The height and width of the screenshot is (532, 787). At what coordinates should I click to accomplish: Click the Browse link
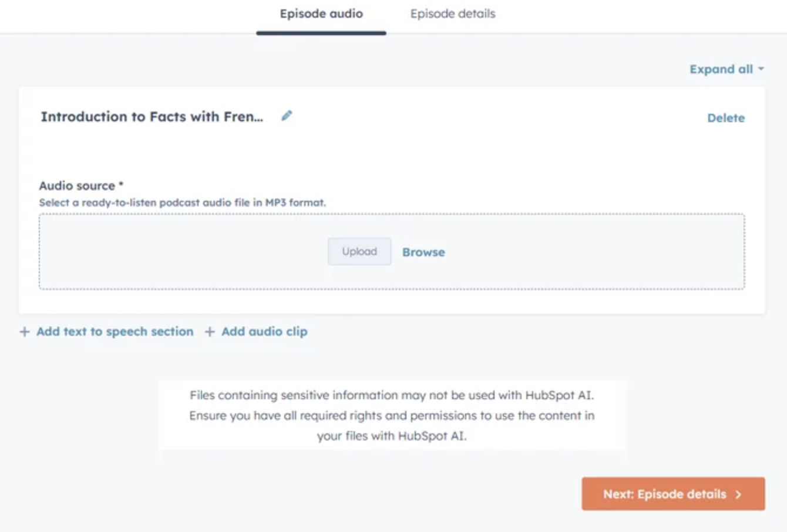[423, 252]
